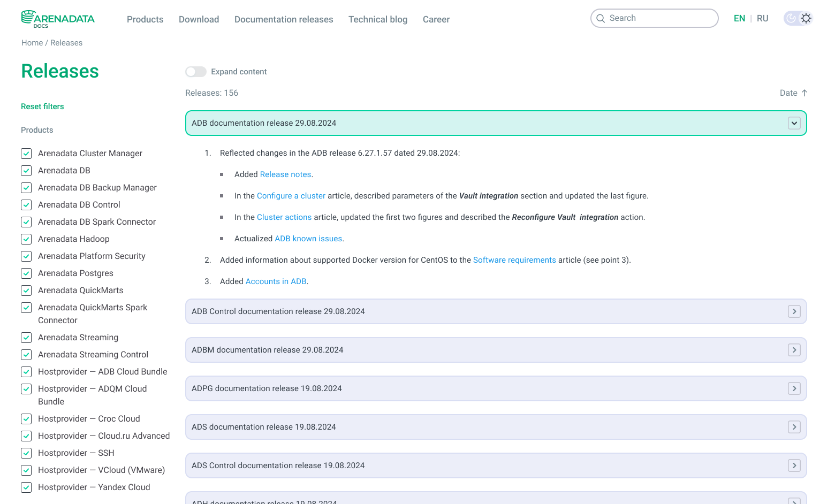Open the Technical blog
This screenshot has height=504, width=835.
378,19
